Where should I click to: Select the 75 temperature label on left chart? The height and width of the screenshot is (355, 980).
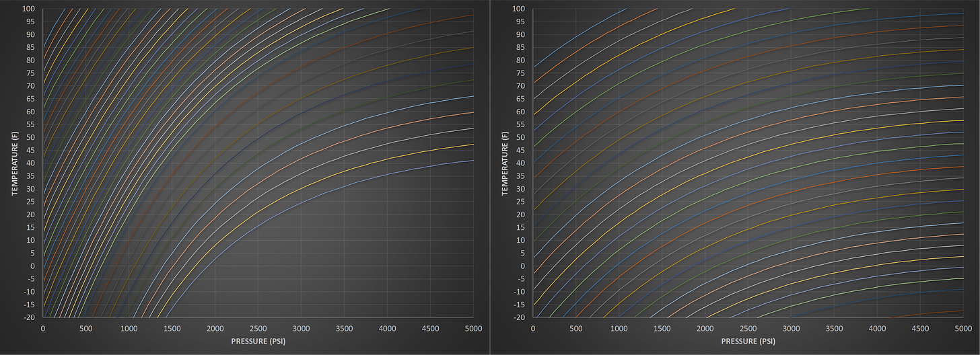click(30, 73)
